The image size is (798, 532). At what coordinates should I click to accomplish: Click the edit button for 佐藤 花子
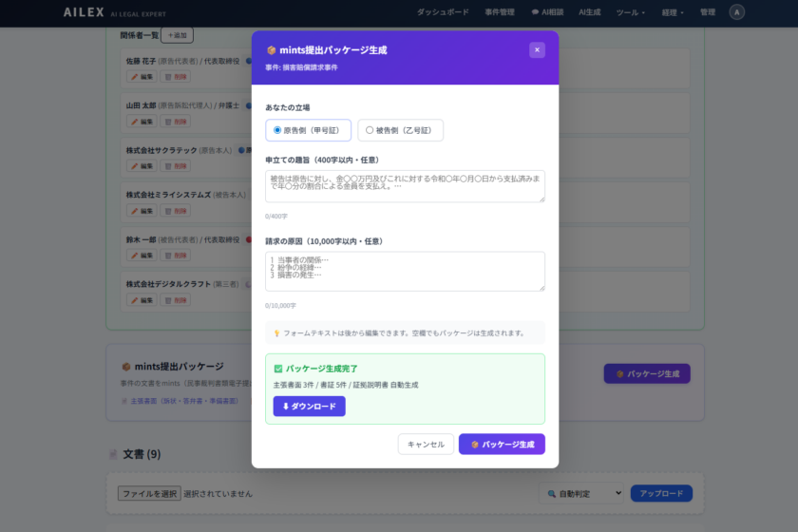142,77
